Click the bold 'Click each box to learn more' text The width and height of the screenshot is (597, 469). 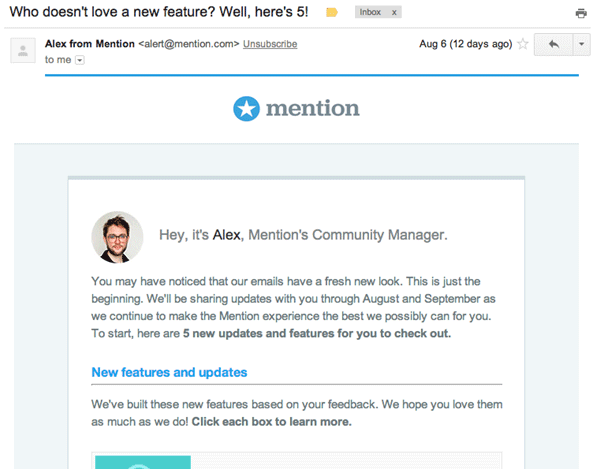coord(271,421)
